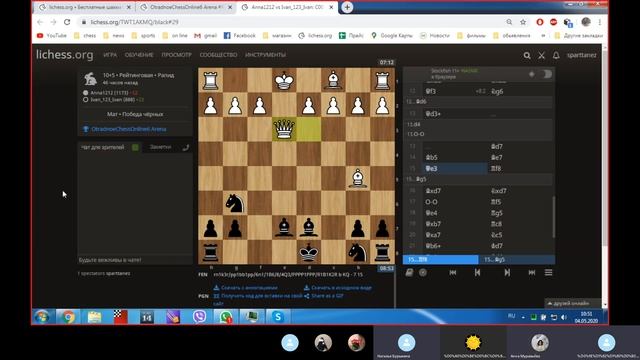The height and width of the screenshot is (360, 640).
Task: Toggle spectator chat green checkbox
Action: click(135, 147)
